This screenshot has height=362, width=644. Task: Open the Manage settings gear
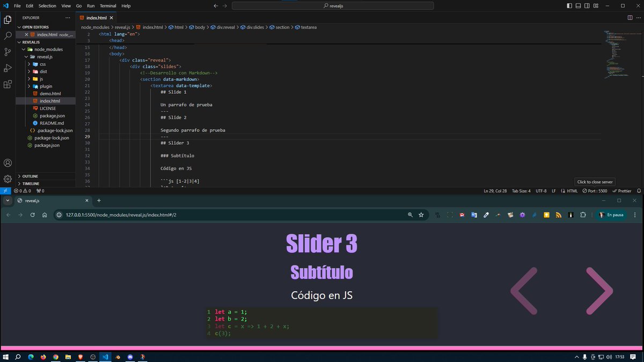[x=8, y=179]
